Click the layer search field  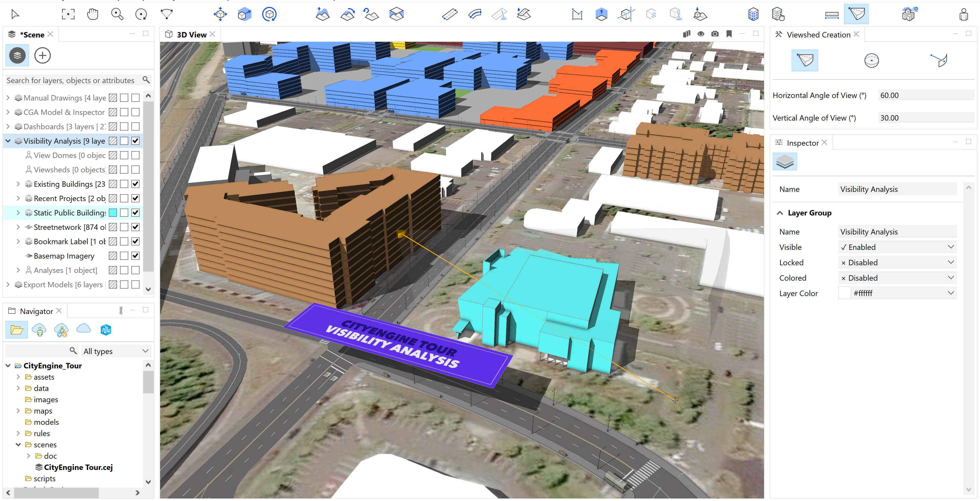click(x=72, y=80)
